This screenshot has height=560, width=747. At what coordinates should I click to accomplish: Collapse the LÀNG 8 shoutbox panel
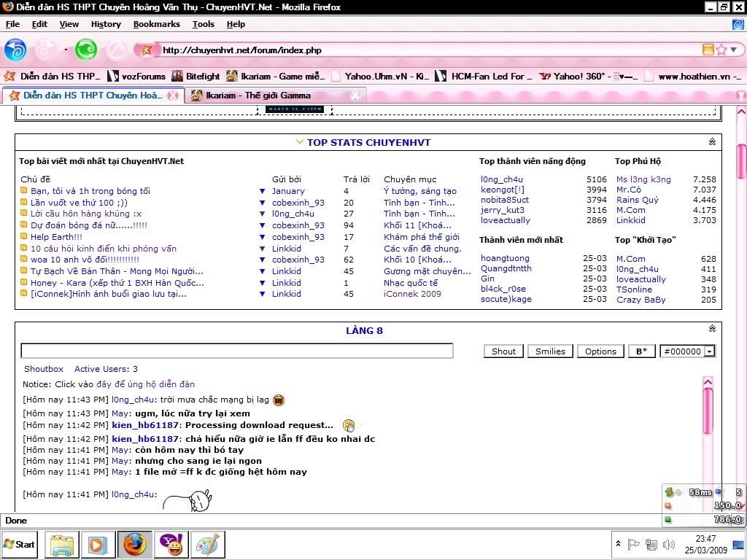coord(712,330)
